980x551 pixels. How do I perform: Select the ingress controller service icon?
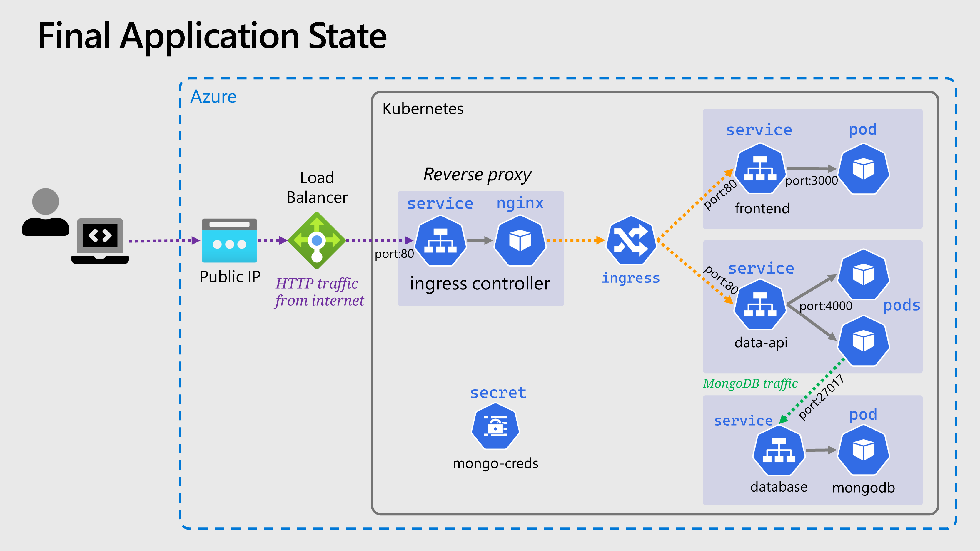point(440,241)
